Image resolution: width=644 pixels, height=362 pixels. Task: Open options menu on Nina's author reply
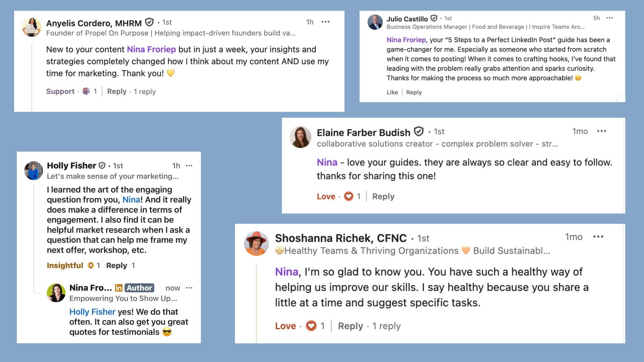tap(189, 288)
